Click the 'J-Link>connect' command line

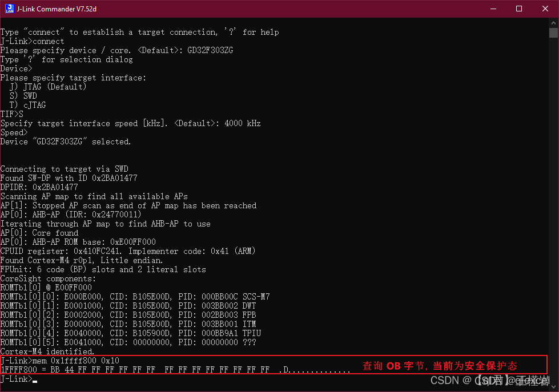tap(33, 41)
